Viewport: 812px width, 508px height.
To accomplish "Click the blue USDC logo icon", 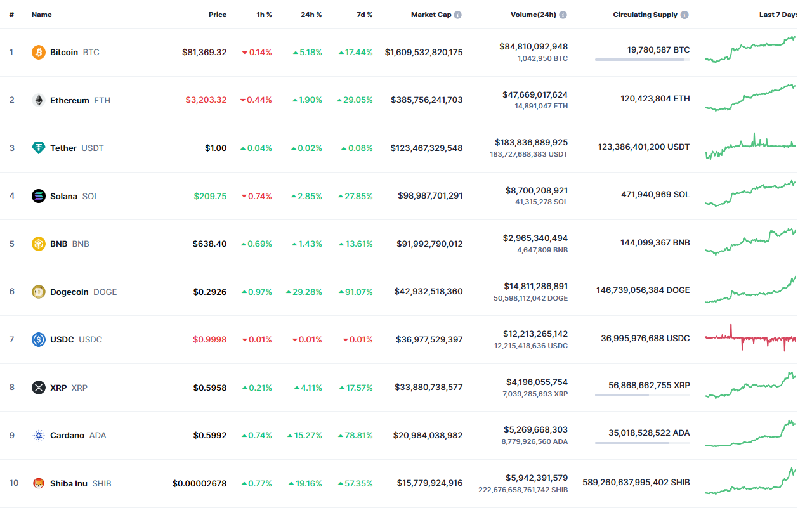I will [x=39, y=339].
